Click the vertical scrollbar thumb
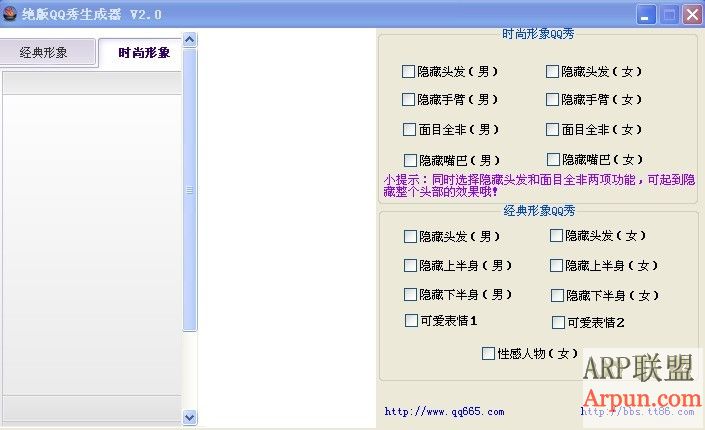Viewport: 705px width, 430px height. point(190,190)
